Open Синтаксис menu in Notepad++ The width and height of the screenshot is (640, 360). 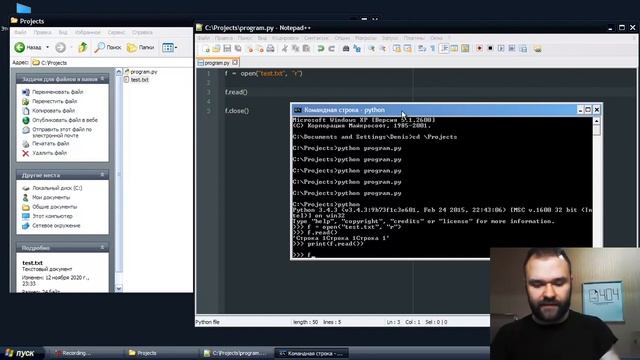pyautogui.click(x=316, y=38)
